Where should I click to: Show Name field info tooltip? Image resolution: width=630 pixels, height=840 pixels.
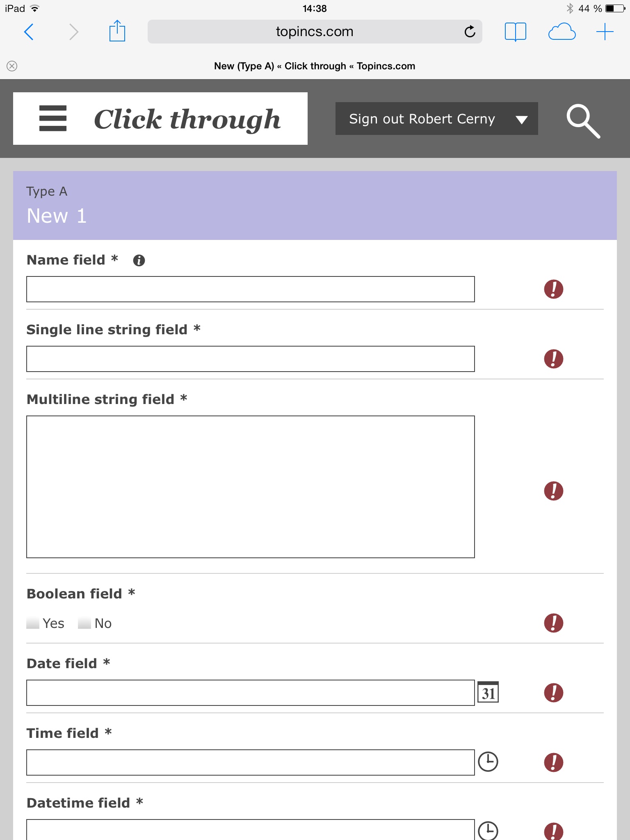coord(139,260)
